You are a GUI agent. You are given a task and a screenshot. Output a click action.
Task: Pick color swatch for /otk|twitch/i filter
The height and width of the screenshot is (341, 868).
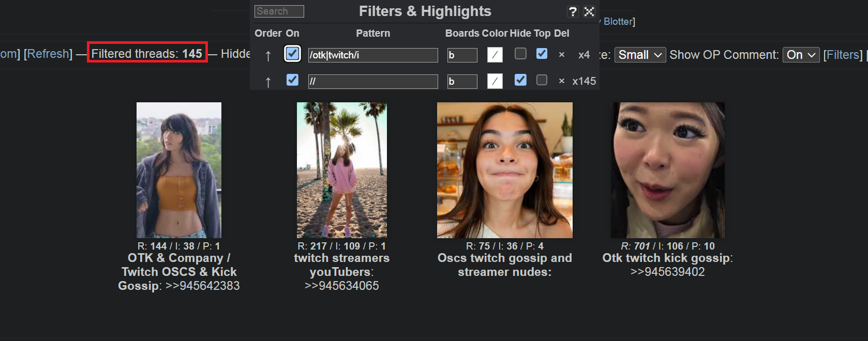pyautogui.click(x=495, y=54)
